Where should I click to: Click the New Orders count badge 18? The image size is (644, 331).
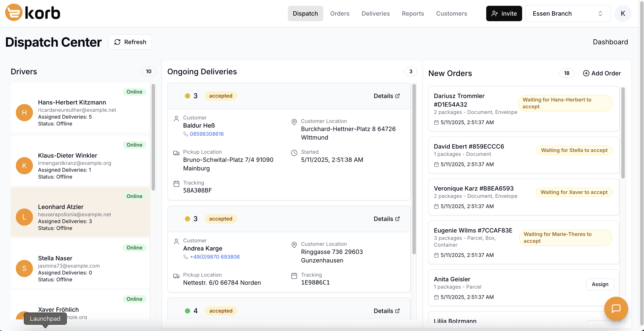(567, 73)
